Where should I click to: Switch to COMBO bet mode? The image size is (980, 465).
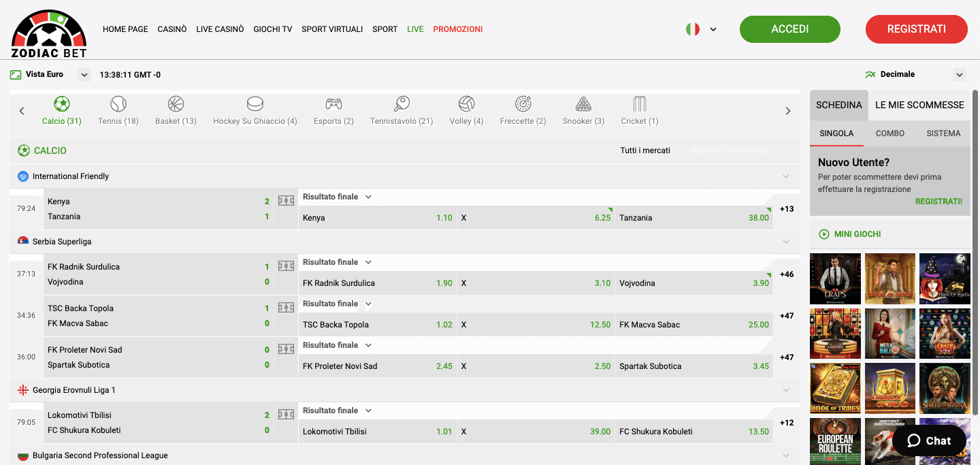pyautogui.click(x=889, y=133)
